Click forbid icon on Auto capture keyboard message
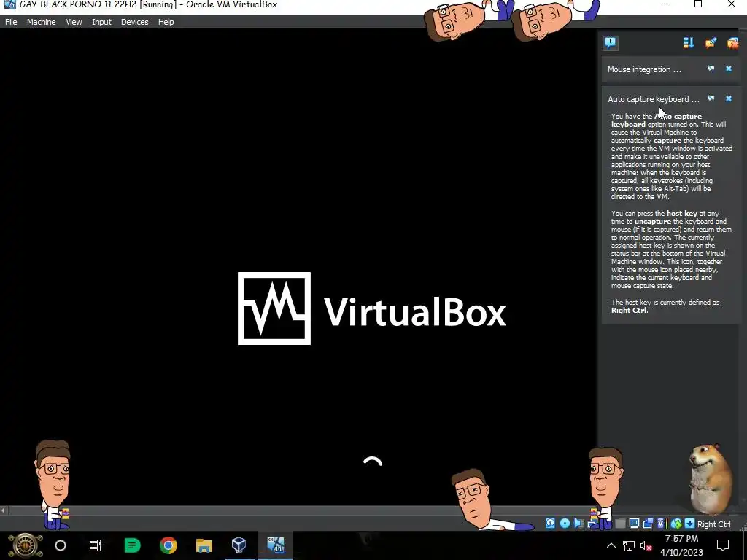The image size is (747, 560). [711, 98]
